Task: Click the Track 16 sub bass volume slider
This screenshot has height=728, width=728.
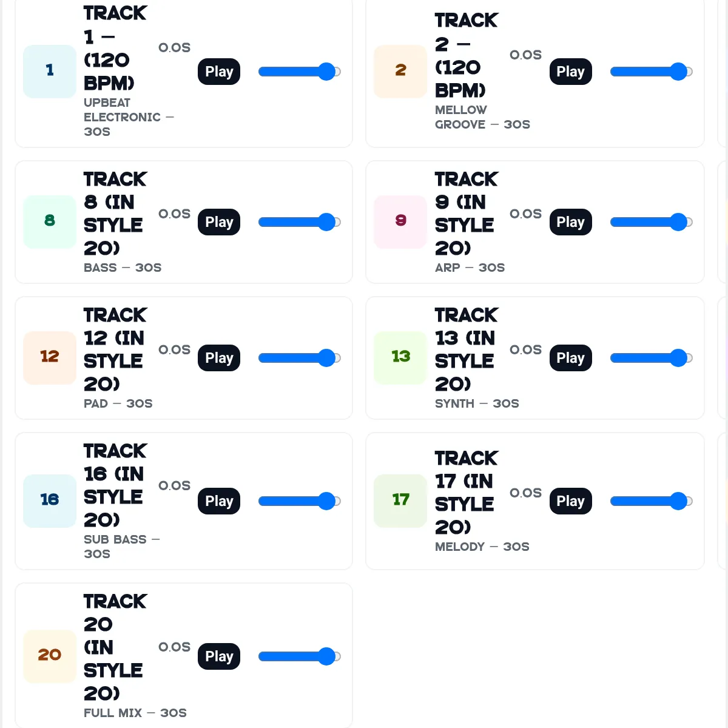Action: click(x=300, y=501)
